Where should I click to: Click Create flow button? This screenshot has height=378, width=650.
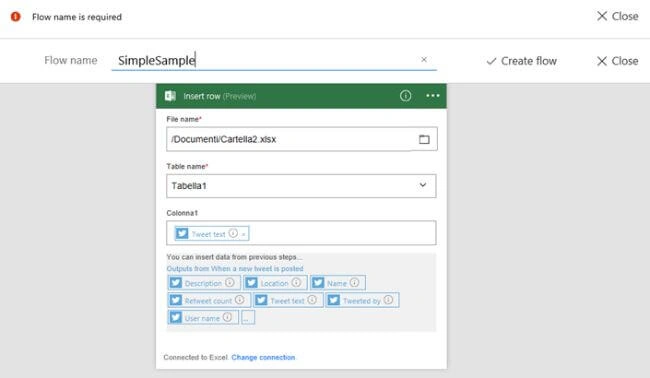click(521, 61)
